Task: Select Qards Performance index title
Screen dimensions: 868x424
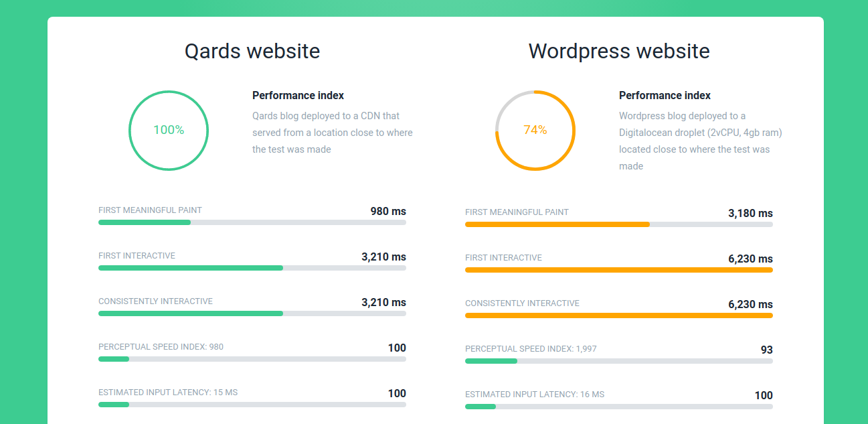Action: pyautogui.click(x=298, y=96)
